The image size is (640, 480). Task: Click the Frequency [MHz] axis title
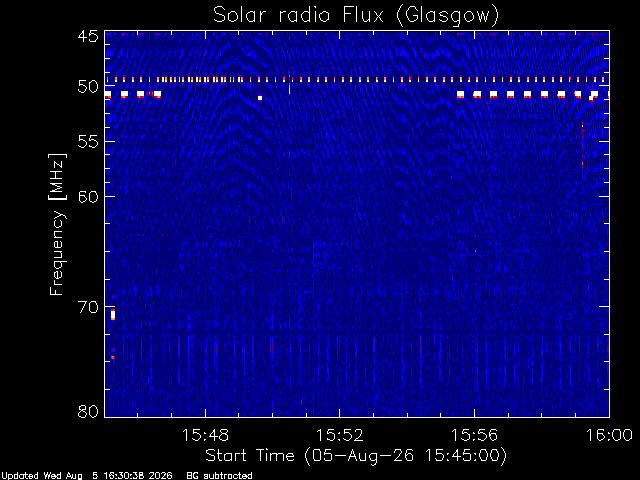[x=57, y=224]
